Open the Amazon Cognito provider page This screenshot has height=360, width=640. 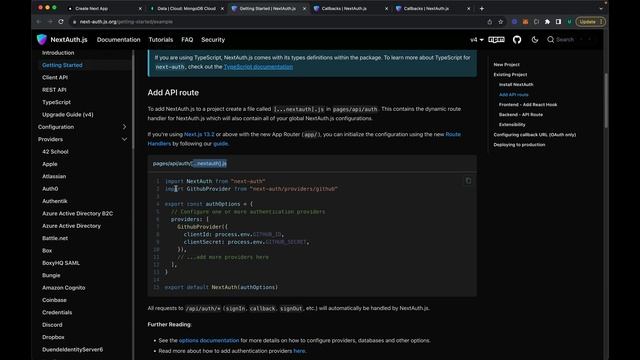pos(64,288)
